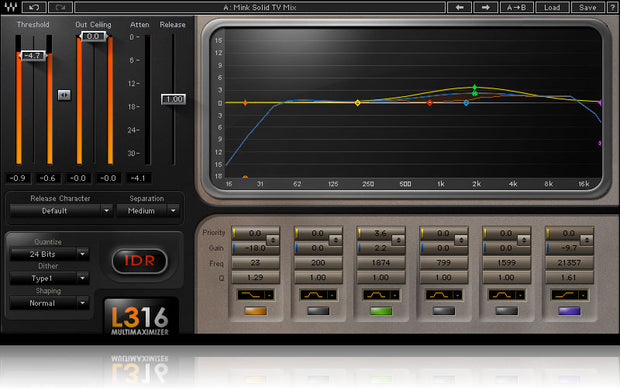Load the previous preset with left arrow
620x388 pixels.
(459, 7)
